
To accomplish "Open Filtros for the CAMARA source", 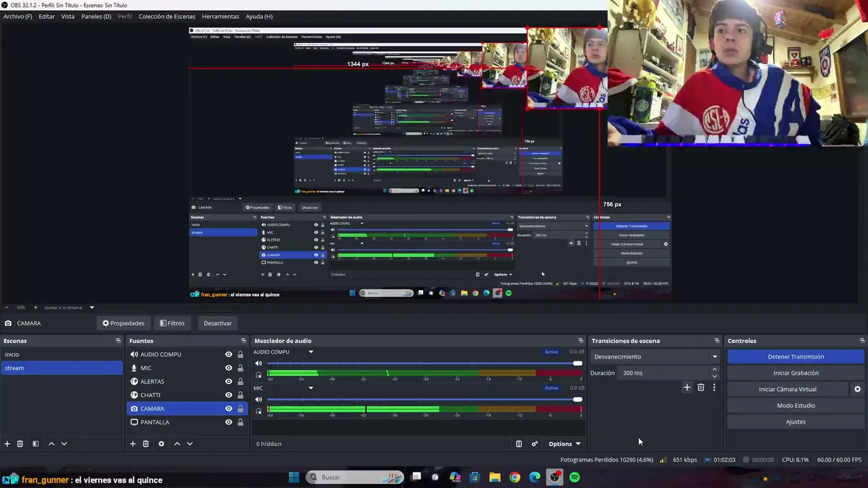I will coord(172,323).
